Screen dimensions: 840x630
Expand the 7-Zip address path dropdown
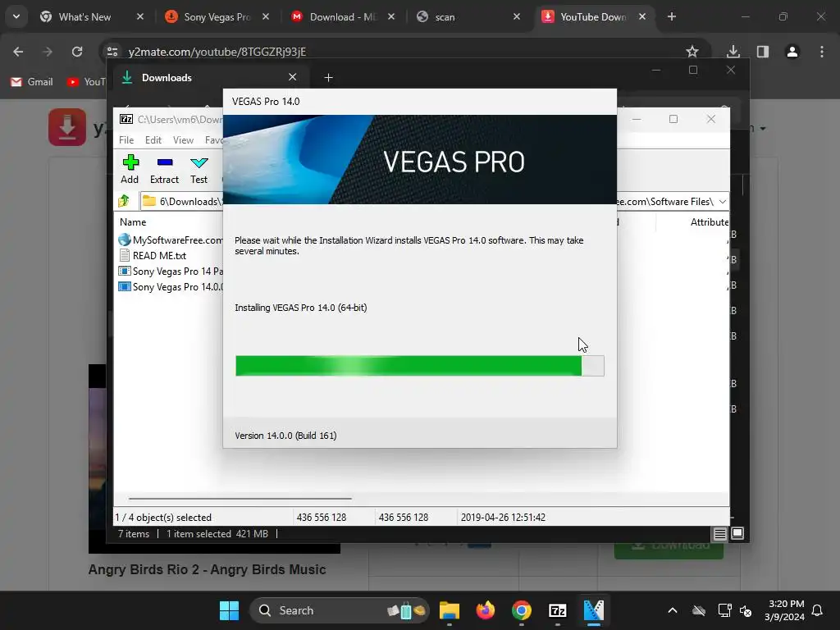pyautogui.click(x=722, y=202)
